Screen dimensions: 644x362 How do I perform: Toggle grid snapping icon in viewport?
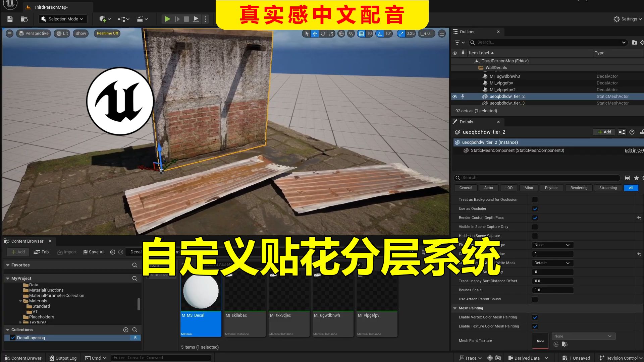pos(361,34)
